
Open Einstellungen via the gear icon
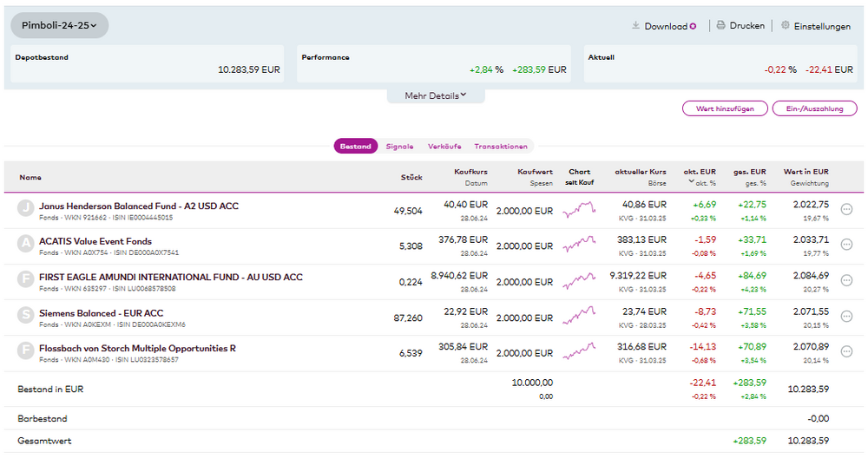coord(786,26)
